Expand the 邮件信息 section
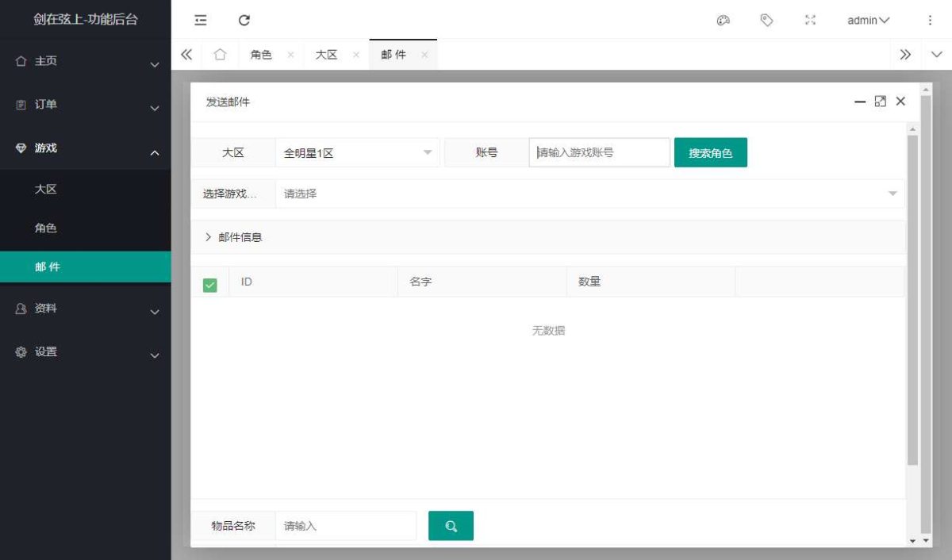Image resolution: width=952 pixels, height=560 pixels. click(x=548, y=237)
